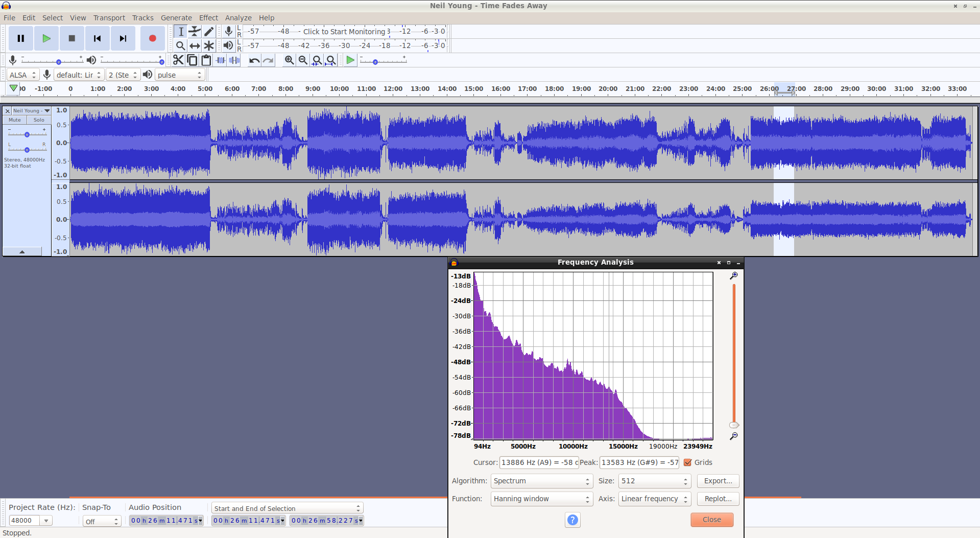
Task: Pick the Envelope tool
Action: 195,32
